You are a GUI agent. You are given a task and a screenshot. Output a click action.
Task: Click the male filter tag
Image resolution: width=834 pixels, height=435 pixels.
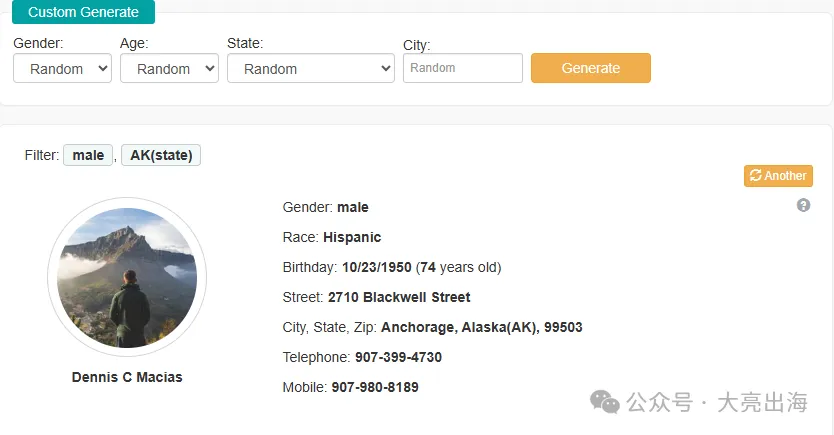(x=88, y=155)
